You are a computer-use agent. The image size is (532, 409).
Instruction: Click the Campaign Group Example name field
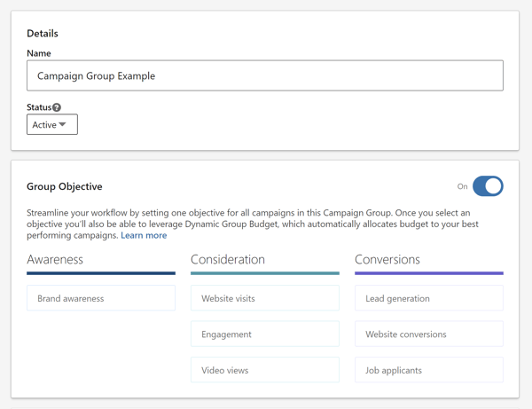pyautogui.click(x=264, y=76)
